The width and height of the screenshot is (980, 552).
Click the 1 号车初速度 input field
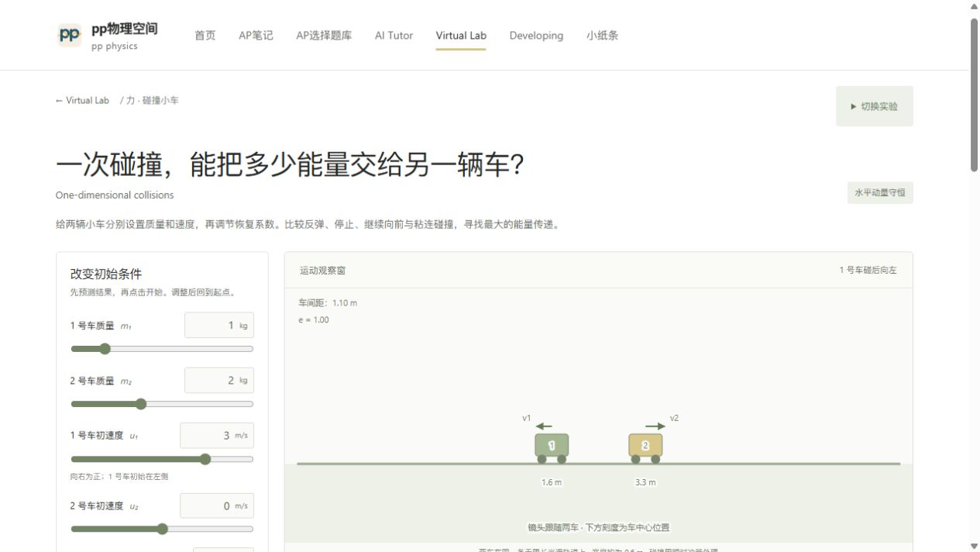pos(217,436)
